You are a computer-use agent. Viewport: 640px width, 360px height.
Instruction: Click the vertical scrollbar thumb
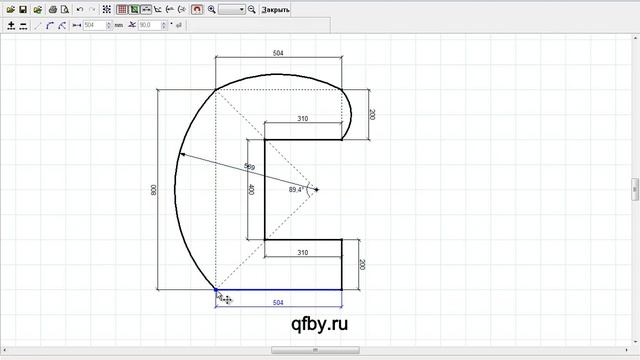coord(635,189)
